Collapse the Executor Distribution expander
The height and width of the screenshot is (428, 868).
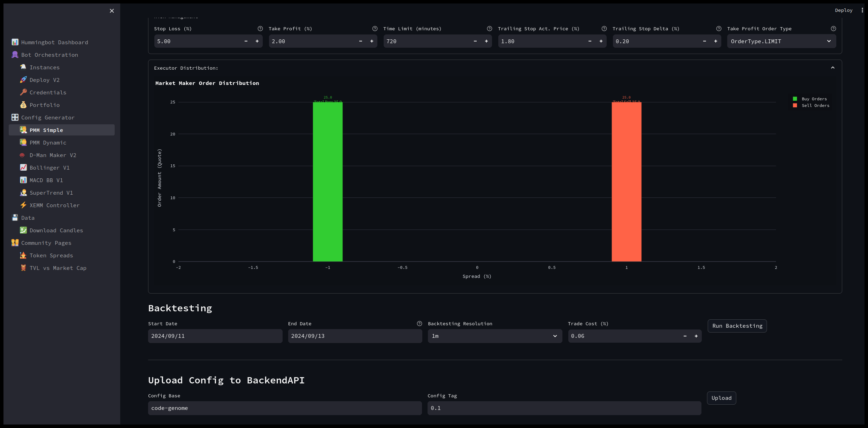click(832, 68)
